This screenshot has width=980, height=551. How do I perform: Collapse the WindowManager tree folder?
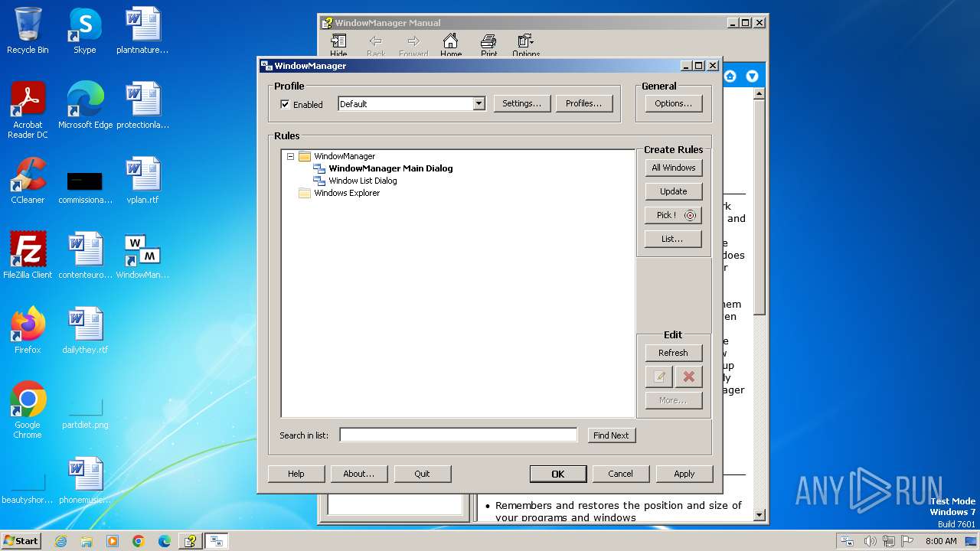coord(290,156)
